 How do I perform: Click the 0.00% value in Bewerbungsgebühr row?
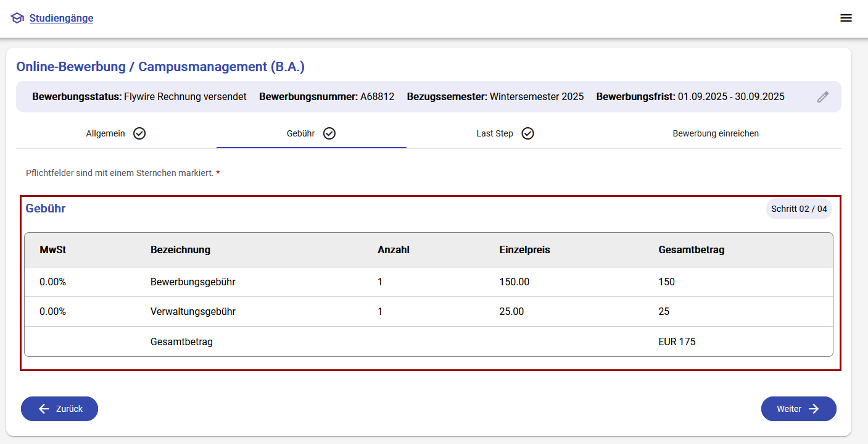click(52, 282)
